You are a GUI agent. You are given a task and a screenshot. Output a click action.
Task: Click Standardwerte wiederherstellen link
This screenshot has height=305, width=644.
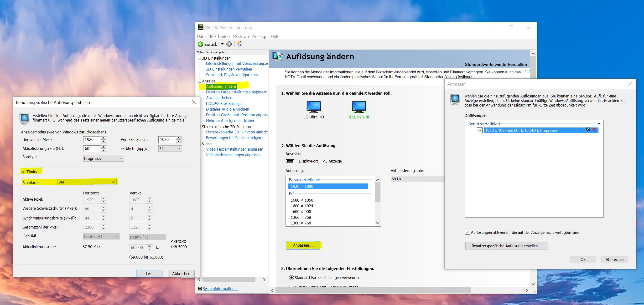(496, 64)
